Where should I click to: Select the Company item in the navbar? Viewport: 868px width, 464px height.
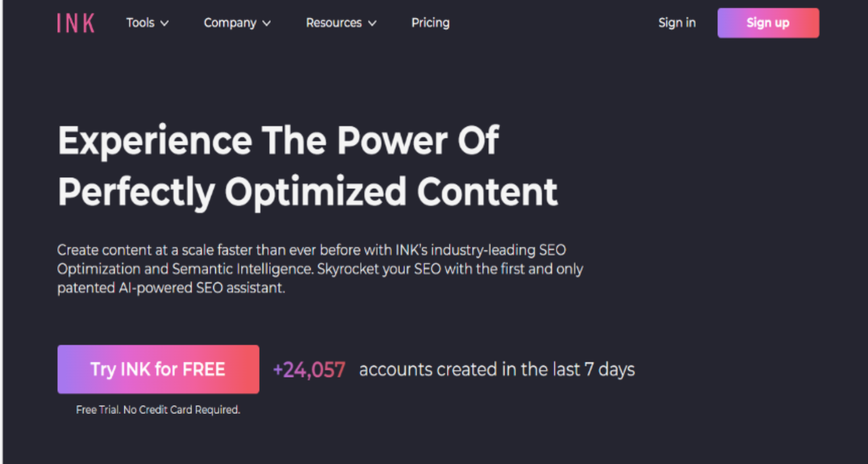pos(230,23)
